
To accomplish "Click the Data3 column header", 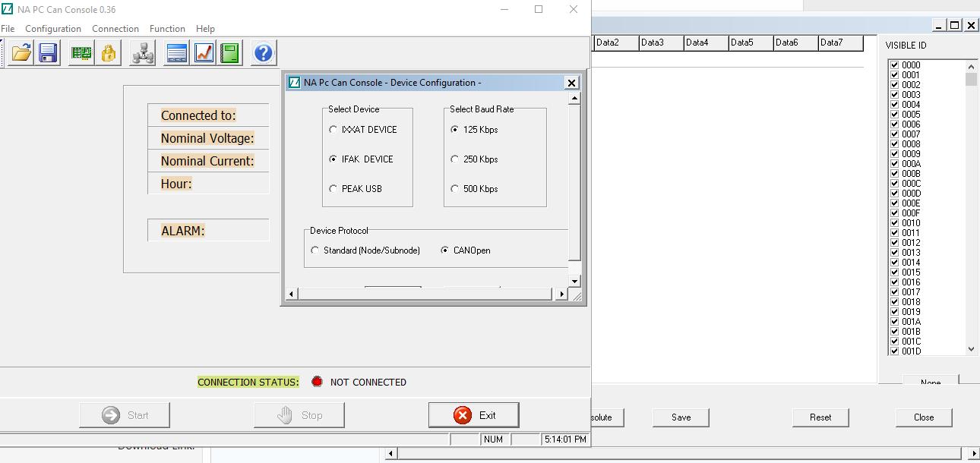I will (662, 43).
